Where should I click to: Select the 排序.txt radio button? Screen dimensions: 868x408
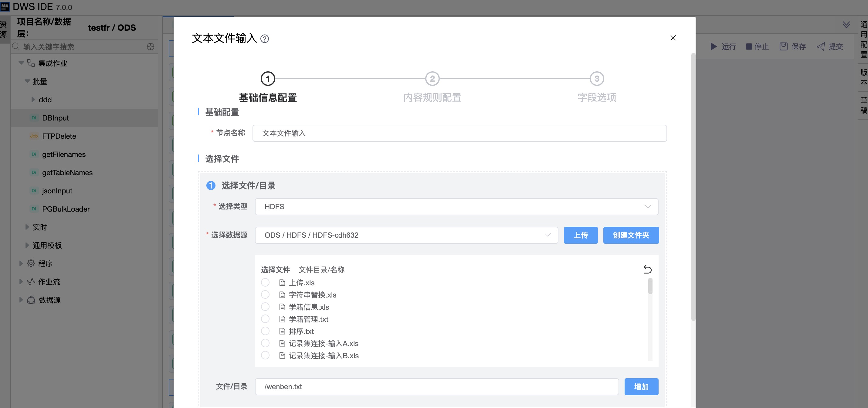(265, 331)
